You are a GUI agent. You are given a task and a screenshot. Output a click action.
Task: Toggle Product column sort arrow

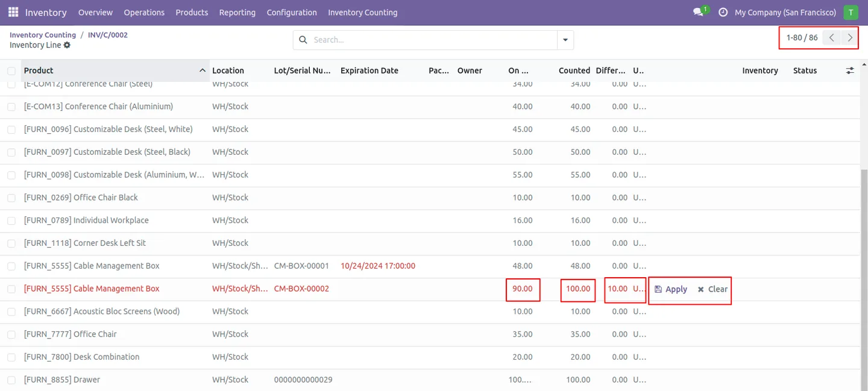pyautogui.click(x=203, y=70)
